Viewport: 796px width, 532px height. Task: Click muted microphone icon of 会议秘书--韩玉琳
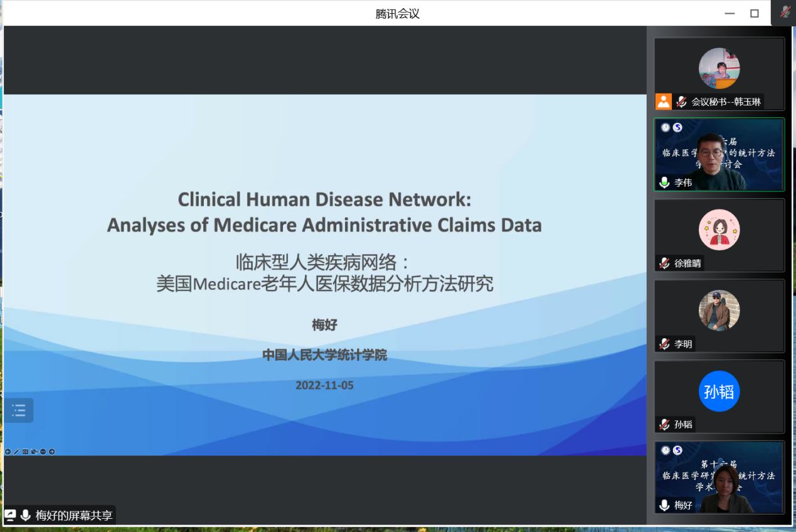681,102
